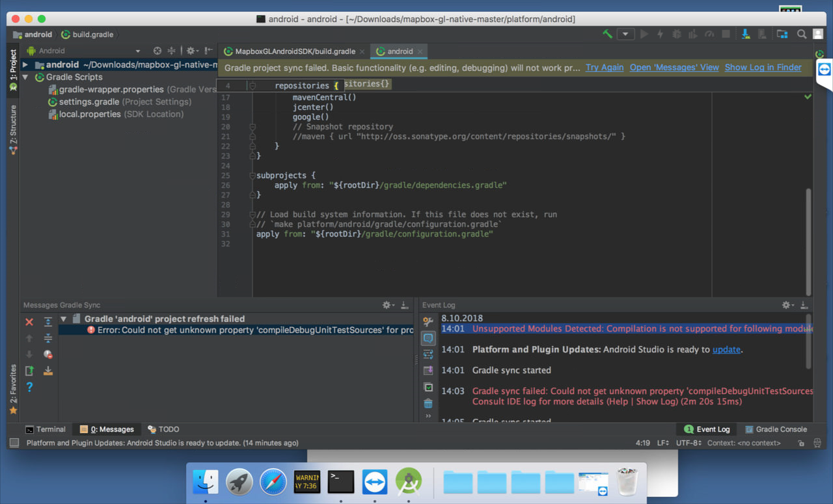Open the 2: Favorites side tool tab
Viewport: 833px width, 504px height.
[13, 390]
